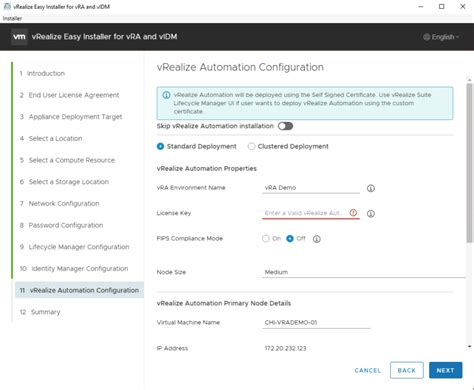This screenshot has width=474, height=390.
Task: Toggle Skip vRealize Automation installation switch
Action: [286, 126]
